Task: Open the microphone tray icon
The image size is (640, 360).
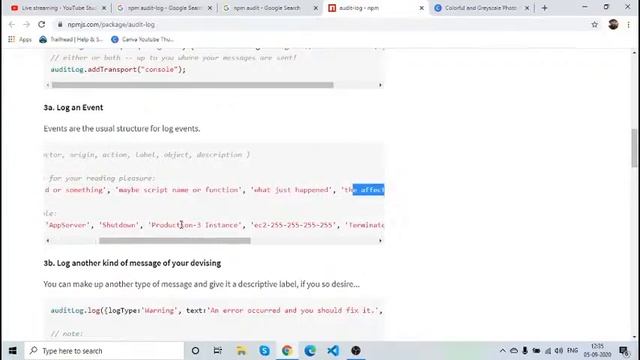Action: point(525,351)
